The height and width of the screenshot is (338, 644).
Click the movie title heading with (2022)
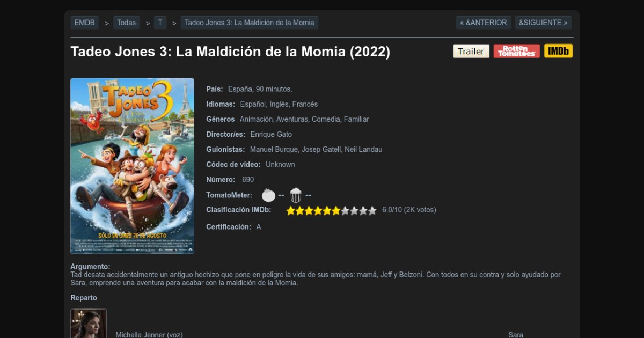[x=230, y=52]
